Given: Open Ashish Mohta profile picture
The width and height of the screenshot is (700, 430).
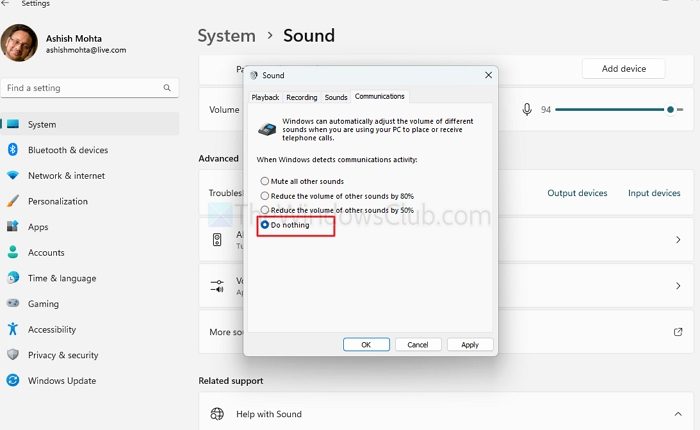Looking at the screenshot, I should point(19,43).
